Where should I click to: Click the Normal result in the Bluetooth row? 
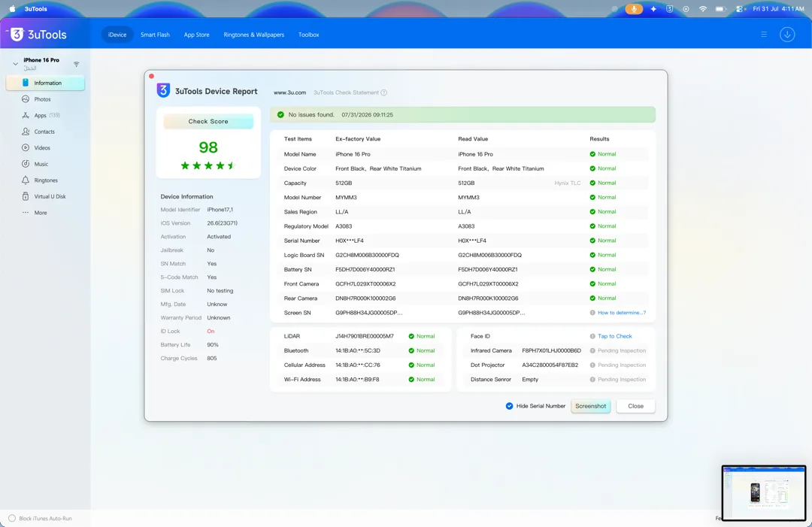[426, 350]
